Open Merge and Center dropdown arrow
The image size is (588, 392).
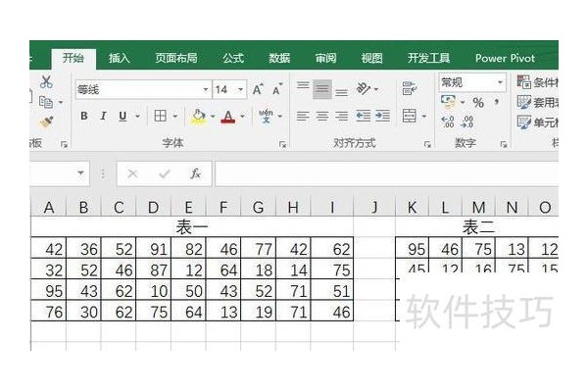coord(424,117)
